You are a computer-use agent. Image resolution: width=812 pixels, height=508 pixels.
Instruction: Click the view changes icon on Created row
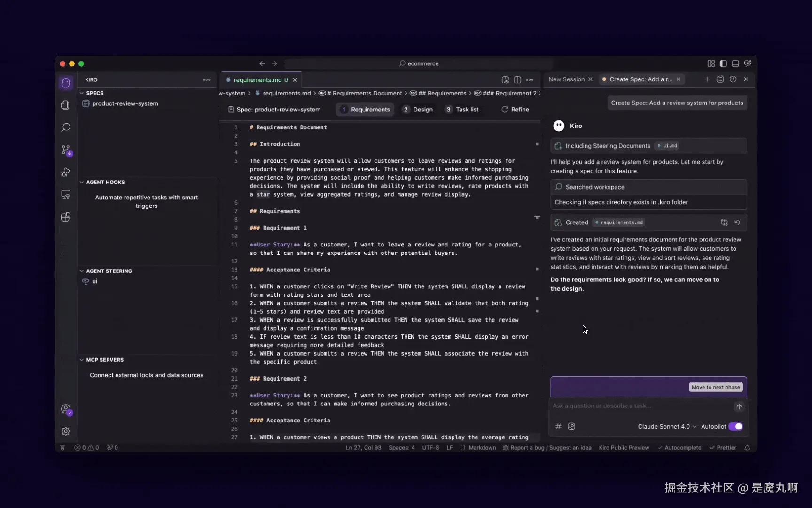click(724, 222)
